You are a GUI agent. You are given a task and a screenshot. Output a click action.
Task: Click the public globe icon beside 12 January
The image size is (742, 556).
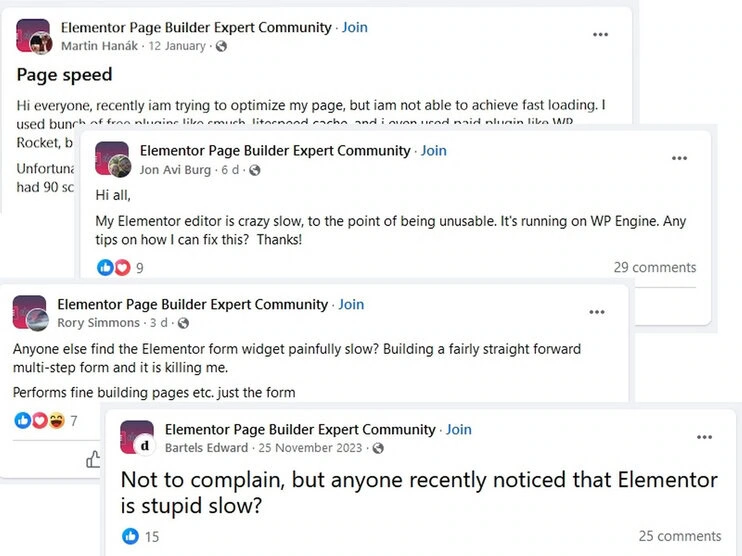pos(221,46)
